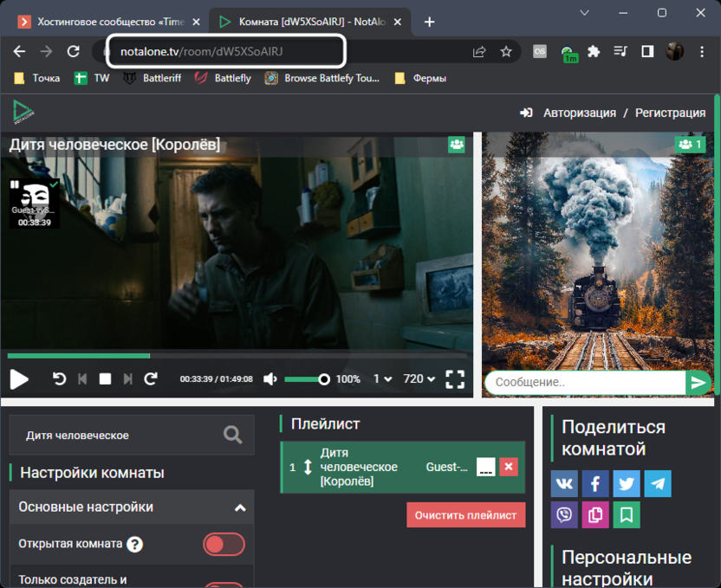Send chat message with the arrow button
The image size is (721, 588).
[698, 383]
